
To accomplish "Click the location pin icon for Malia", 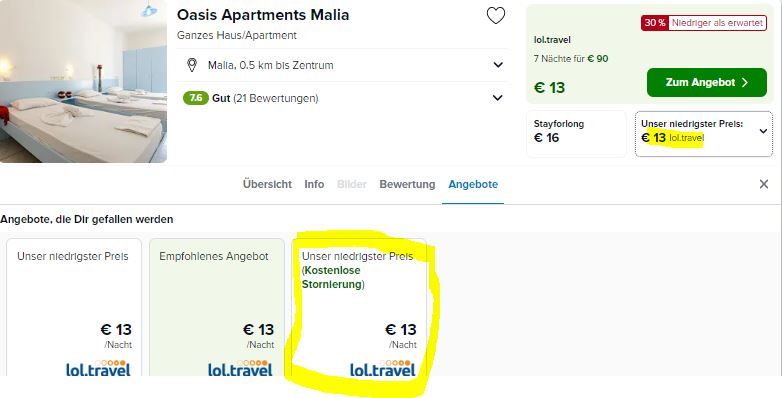I will [x=192, y=65].
